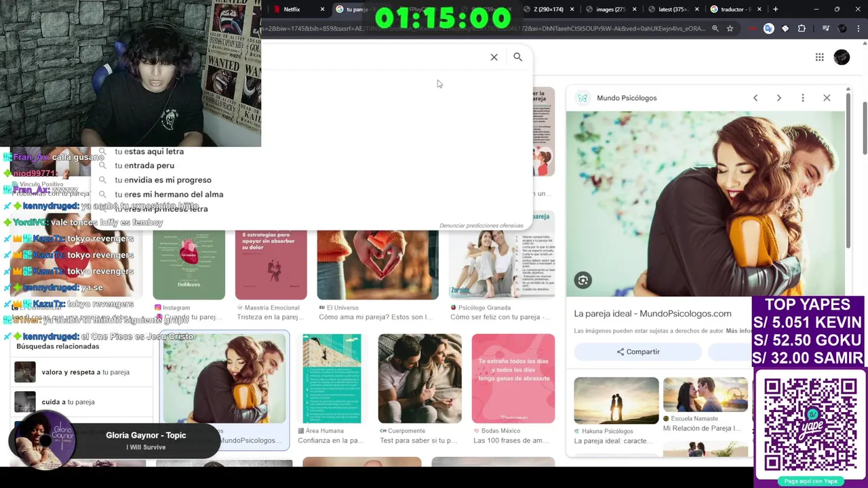Open the Bodas México pink quote image
This screenshot has height=488, width=868.
(513, 379)
